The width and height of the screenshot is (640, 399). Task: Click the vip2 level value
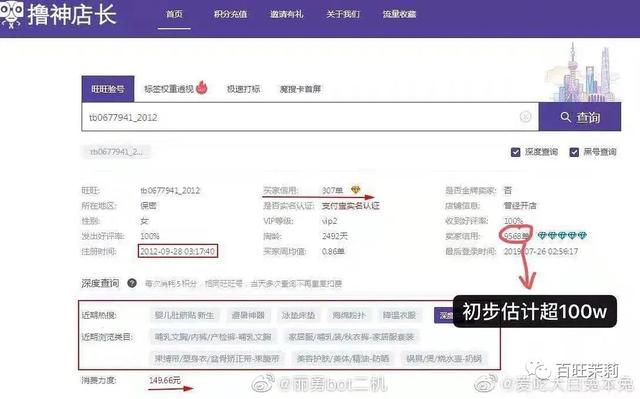click(x=330, y=221)
